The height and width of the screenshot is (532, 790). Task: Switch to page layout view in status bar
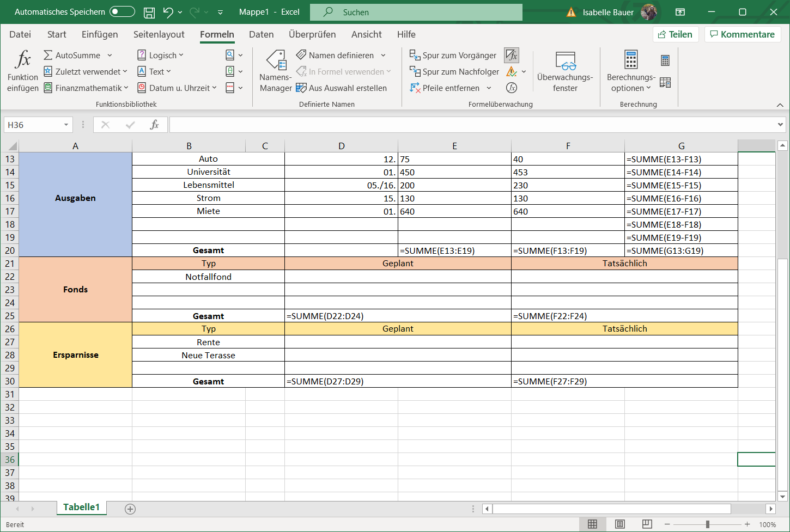[620, 524]
